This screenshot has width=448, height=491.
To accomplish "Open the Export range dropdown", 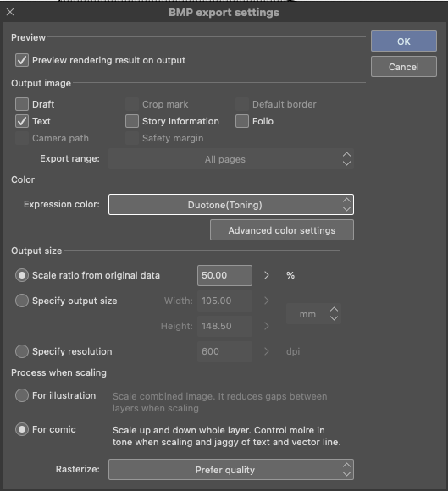I will 231,159.
